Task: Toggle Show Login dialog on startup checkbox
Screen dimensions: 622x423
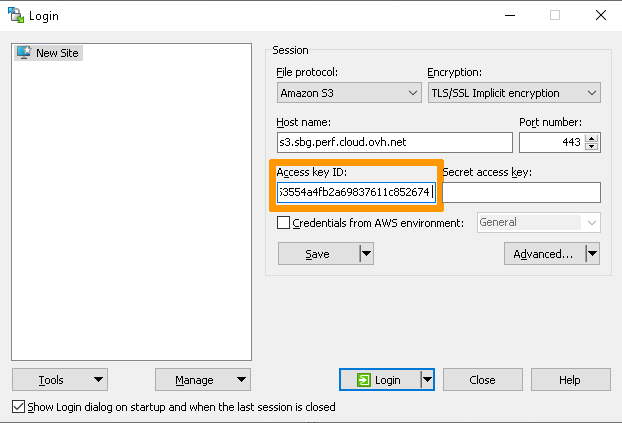Action: click(18, 407)
